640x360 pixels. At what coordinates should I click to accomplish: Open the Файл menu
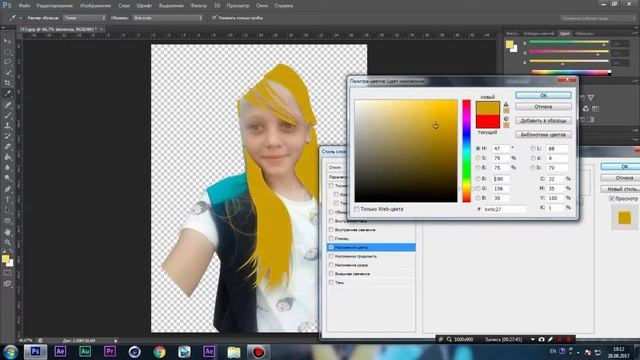pyautogui.click(x=24, y=6)
